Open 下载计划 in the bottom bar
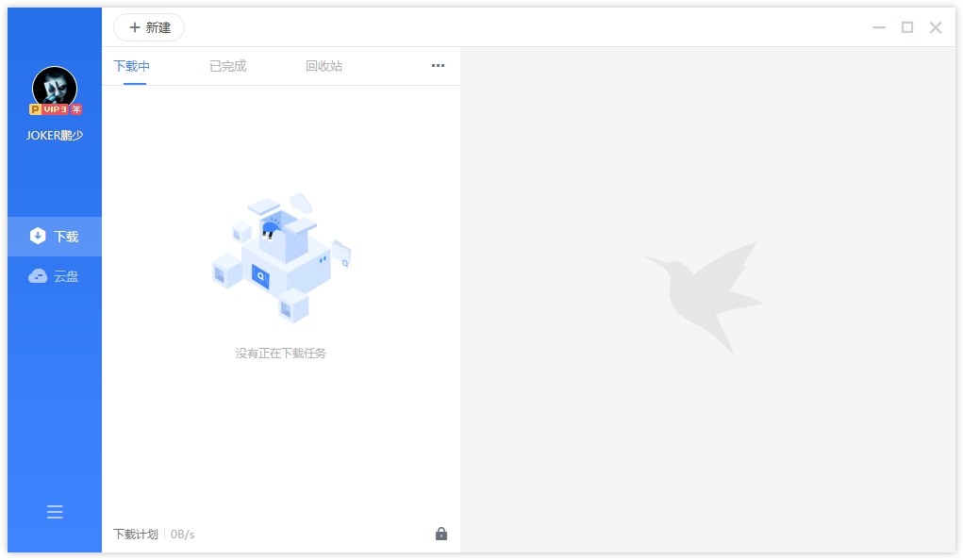Image resolution: width=963 pixels, height=560 pixels. click(x=137, y=535)
